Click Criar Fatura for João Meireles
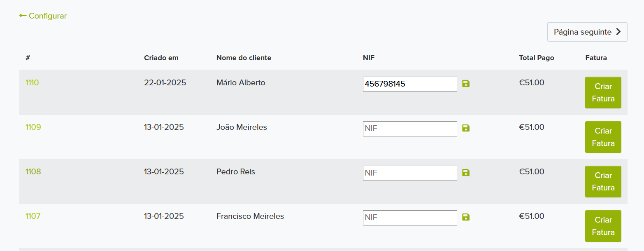The image size is (644, 251). [603, 137]
